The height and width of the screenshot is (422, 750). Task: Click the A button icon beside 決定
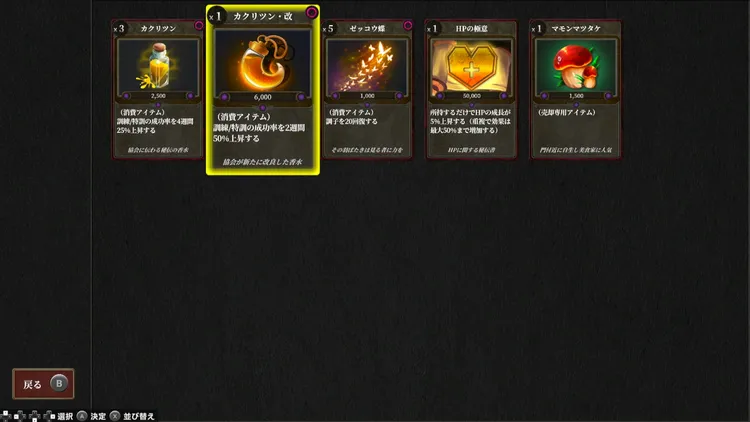[82, 416]
